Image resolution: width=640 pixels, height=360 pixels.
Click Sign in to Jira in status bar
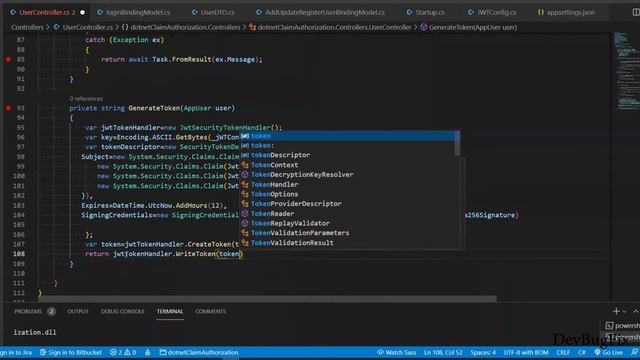(x=16, y=352)
